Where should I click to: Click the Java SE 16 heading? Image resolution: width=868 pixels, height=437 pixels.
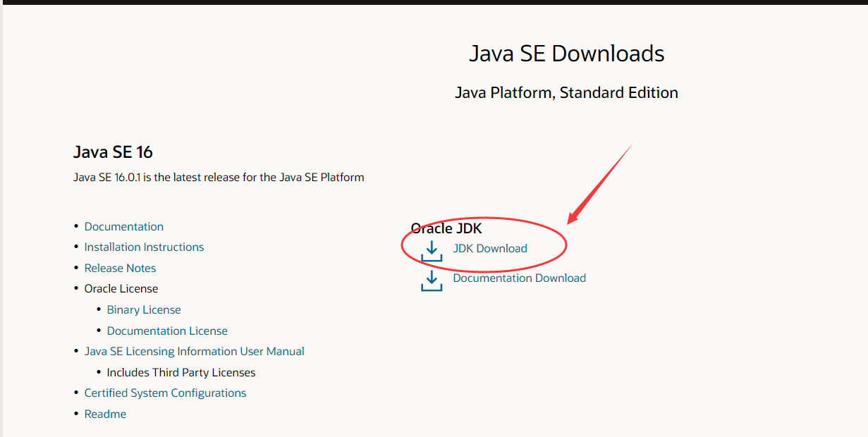tap(113, 152)
